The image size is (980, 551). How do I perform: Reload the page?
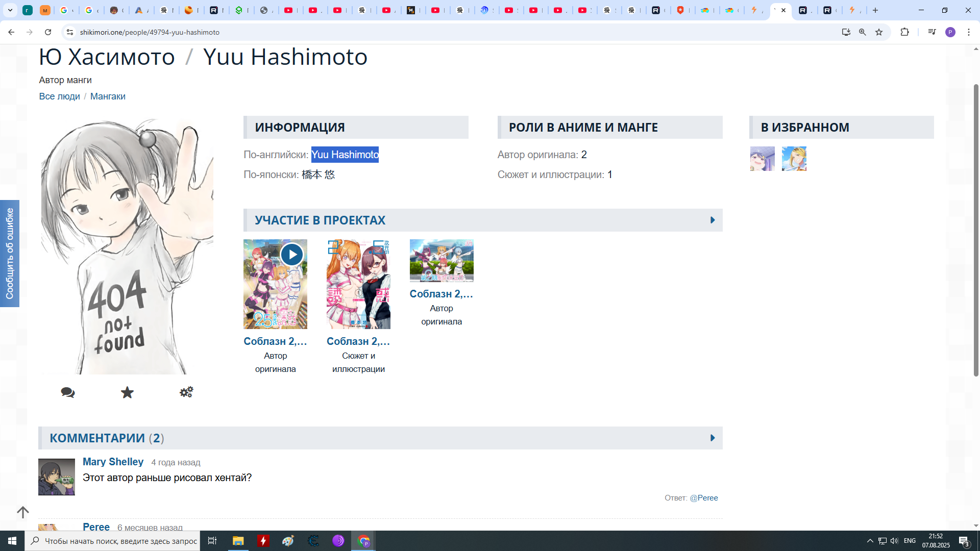tap(48, 32)
